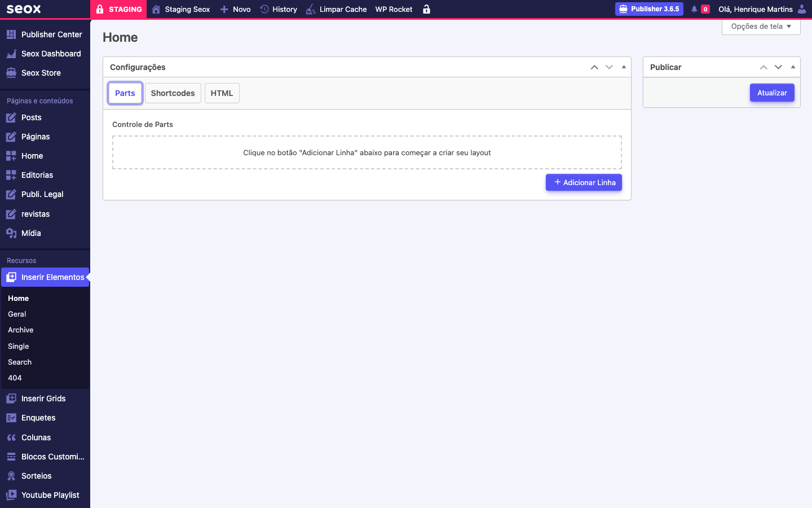The width and height of the screenshot is (812, 508).
Task: Click the seox logo
Action: 24,9
